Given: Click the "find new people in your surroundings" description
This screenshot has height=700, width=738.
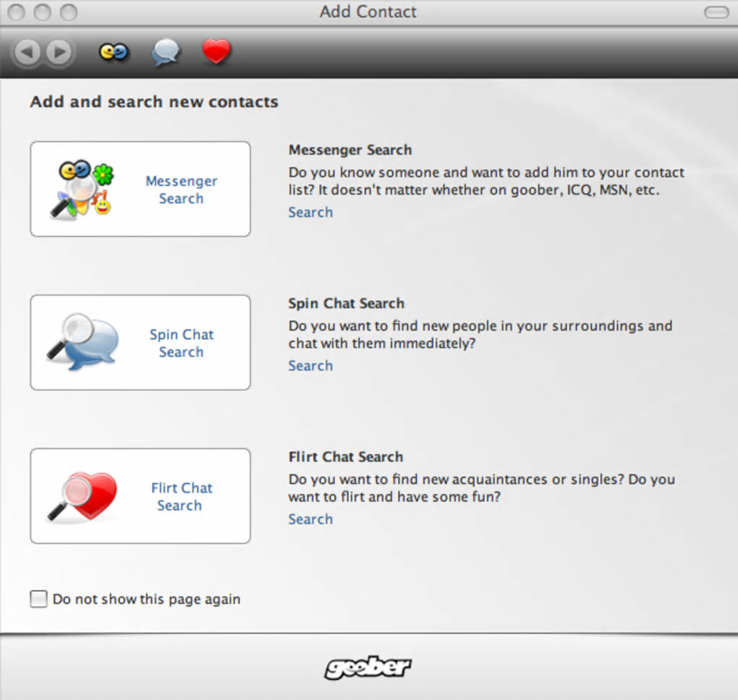Looking at the screenshot, I should [x=480, y=335].
